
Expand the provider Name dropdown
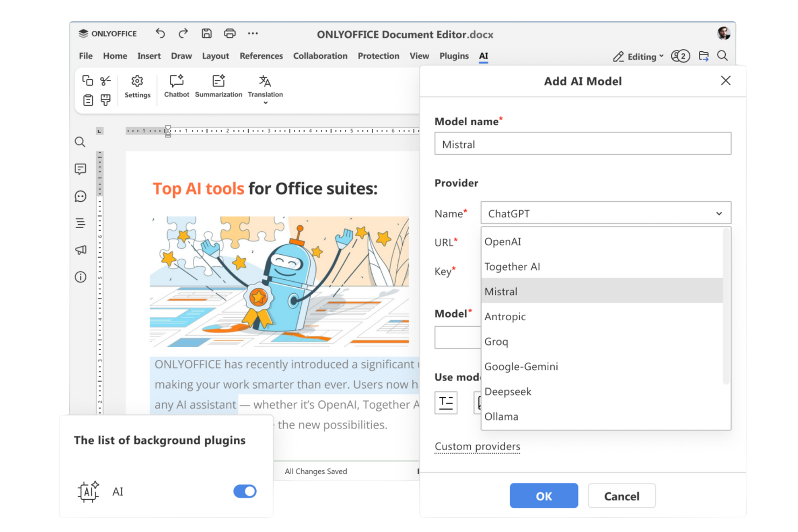606,213
